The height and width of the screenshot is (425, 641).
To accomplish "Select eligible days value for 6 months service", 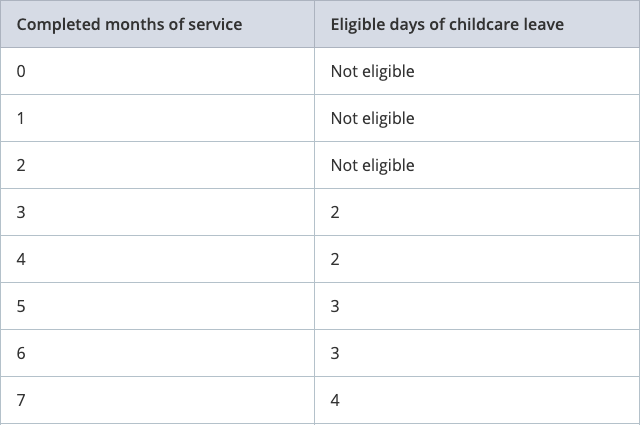I will click(x=336, y=353).
